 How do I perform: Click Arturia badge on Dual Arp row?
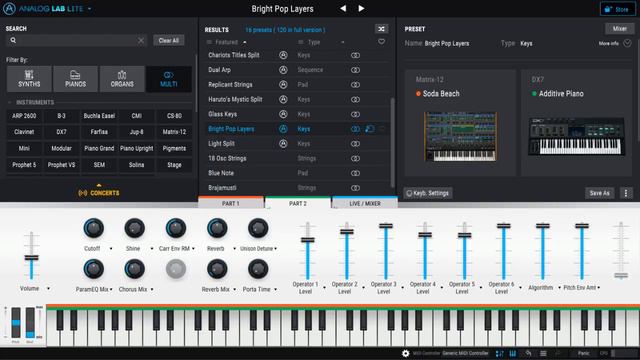283,70
